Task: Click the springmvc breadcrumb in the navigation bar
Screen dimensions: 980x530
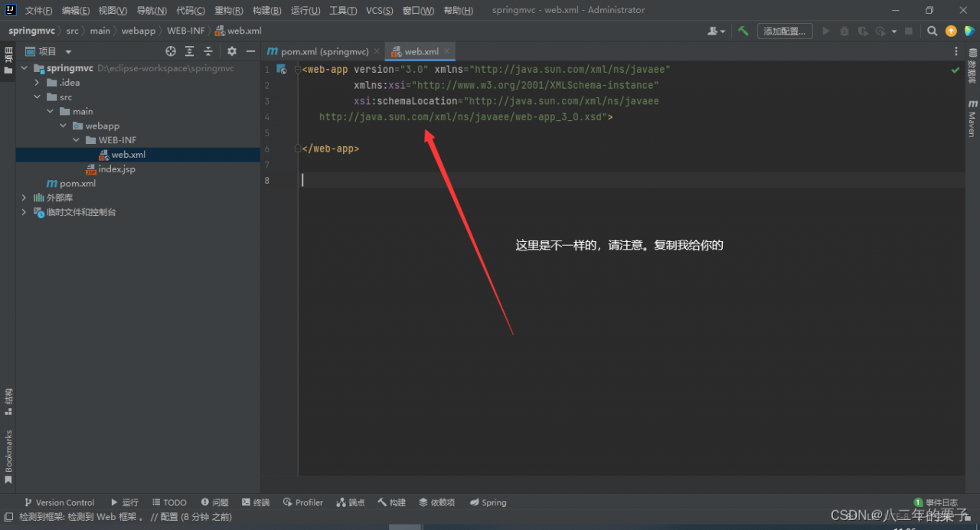Action: pos(31,31)
